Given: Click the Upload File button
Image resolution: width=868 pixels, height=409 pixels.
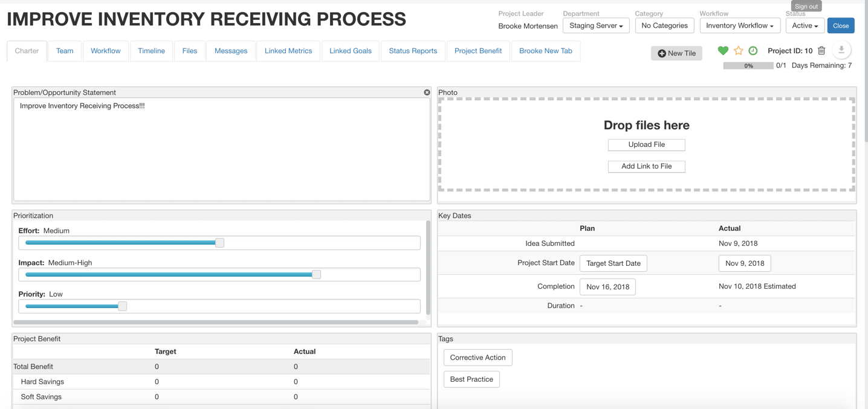Looking at the screenshot, I should 646,145.
